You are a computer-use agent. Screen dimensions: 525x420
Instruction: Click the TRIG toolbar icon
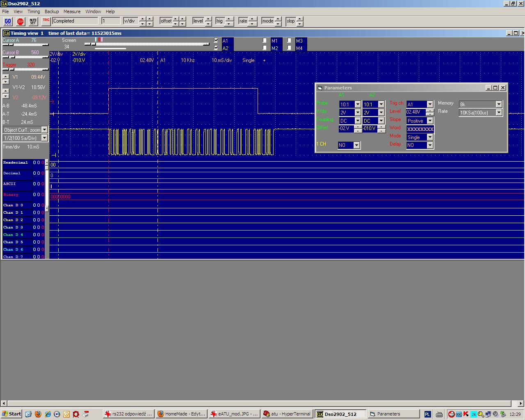point(46,21)
